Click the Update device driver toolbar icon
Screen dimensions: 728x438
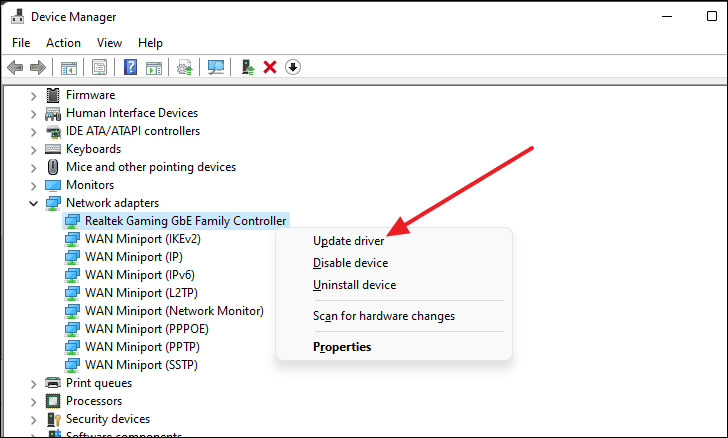pos(185,67)
